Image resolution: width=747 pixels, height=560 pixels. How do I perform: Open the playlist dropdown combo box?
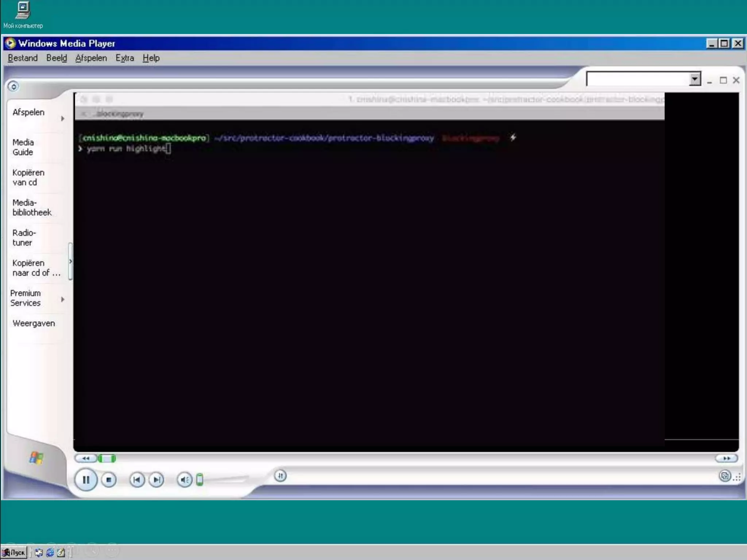tap(694, 79)
